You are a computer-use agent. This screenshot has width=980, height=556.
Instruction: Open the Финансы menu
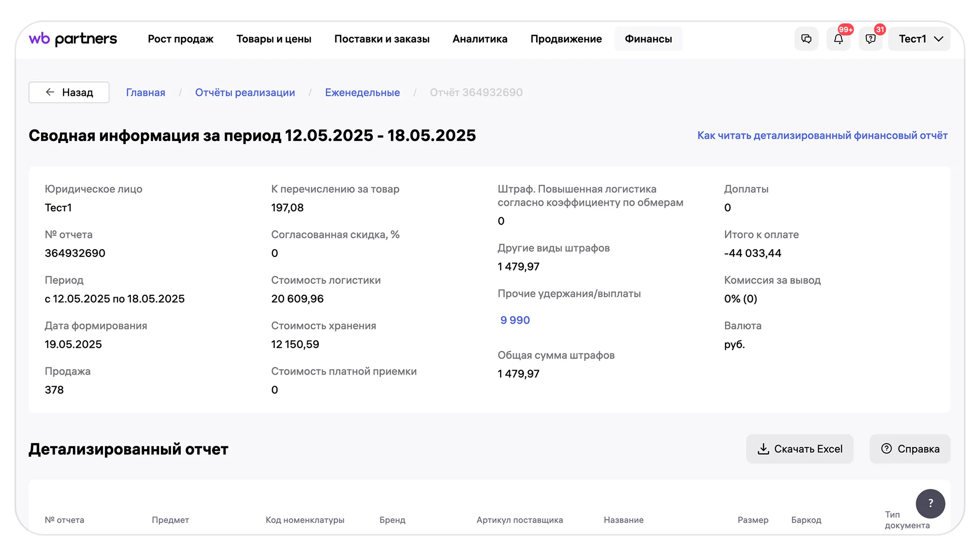(x=648, y=39)
